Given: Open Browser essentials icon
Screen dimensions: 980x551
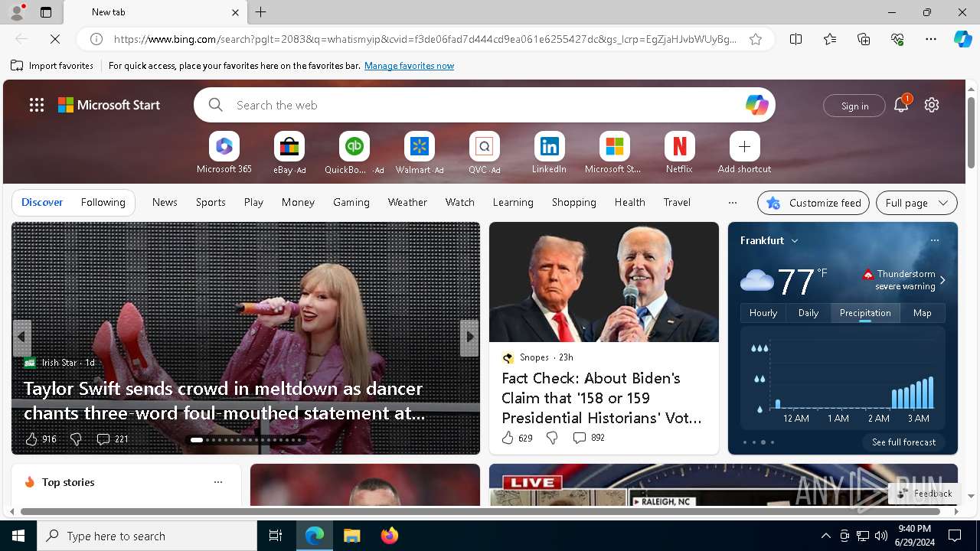Looking at the screenshot, I should coord(897,39).
